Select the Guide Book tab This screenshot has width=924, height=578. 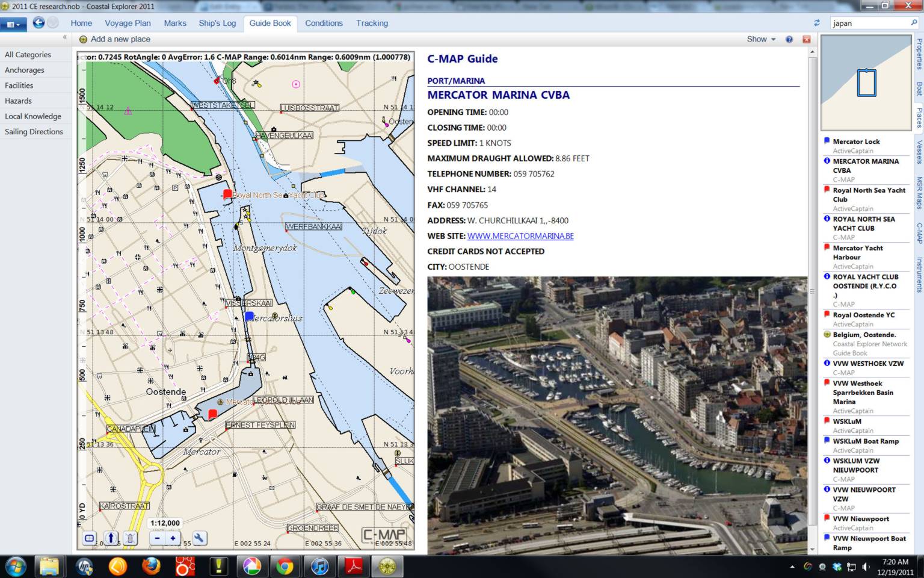pyautogui.click(x=270, y=23)
